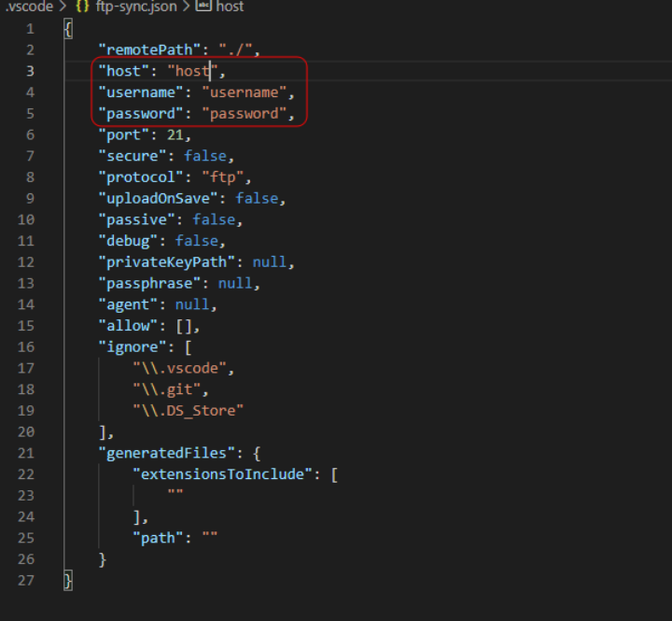
Task: Click the false value after "uploadOnSave"
Action: (x=258, y=198)
